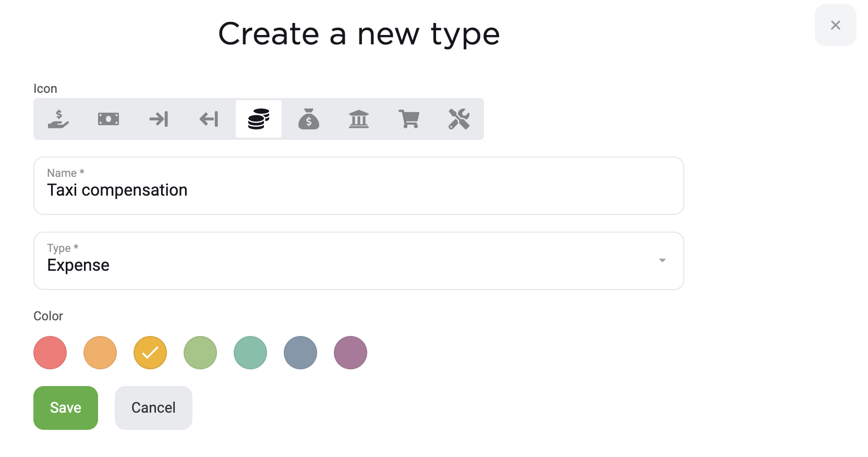Save the new type
Viewport: 868px width, 457px height.
click(66, 408)
